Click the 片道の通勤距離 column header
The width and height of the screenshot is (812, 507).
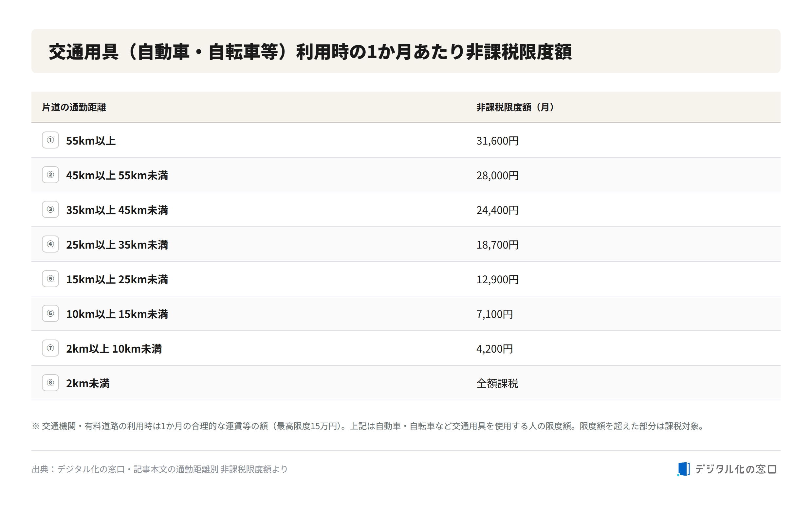[74, 107]
